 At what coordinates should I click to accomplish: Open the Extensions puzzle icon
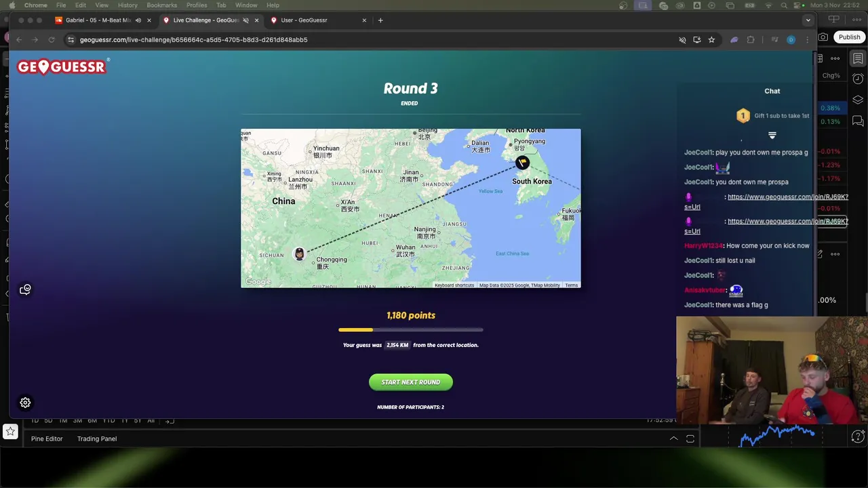click(x=751, y=40)
